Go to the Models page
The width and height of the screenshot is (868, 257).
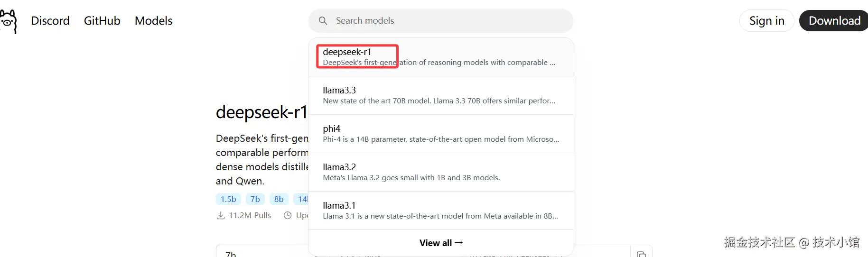click(153, 21)
